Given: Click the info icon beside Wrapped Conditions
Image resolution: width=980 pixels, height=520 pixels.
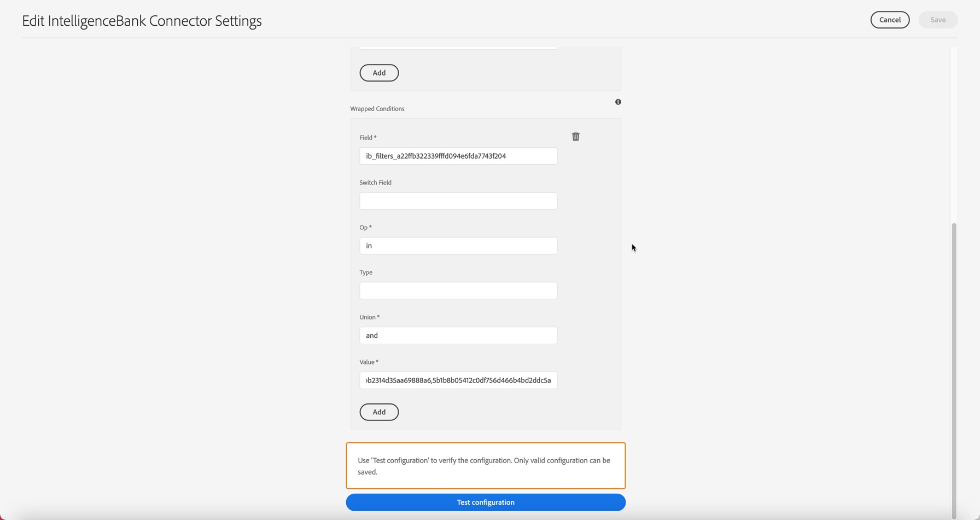Looking at the screenshot, I should tap(618, 102).
